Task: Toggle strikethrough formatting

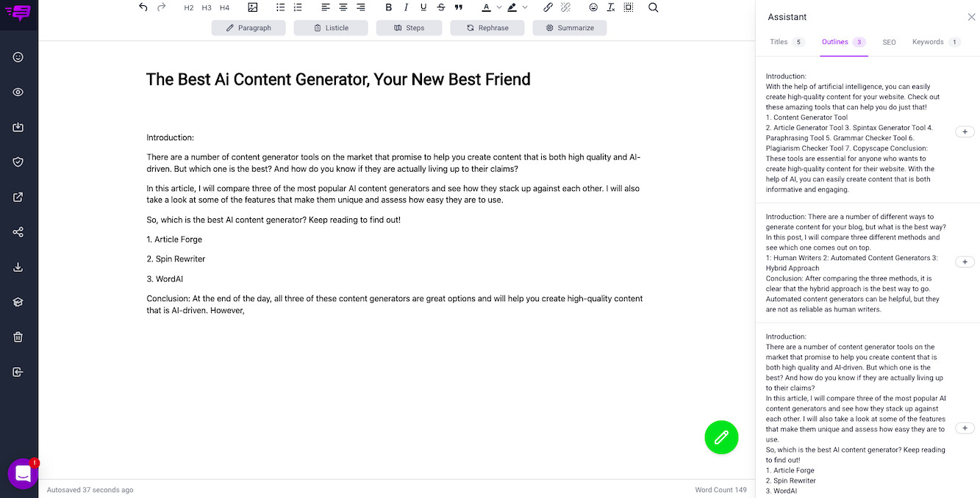Action: coord(441,7)
